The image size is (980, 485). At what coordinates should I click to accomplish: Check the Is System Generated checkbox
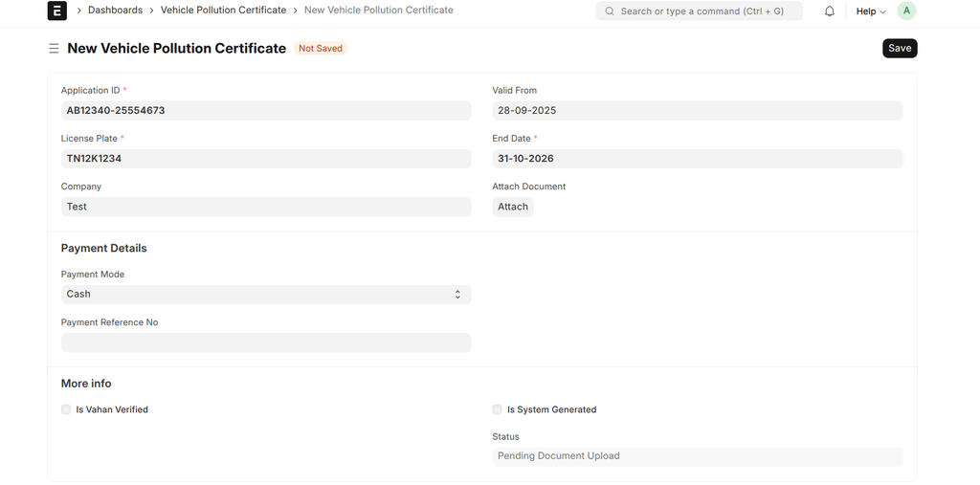[x=497, y=409]
